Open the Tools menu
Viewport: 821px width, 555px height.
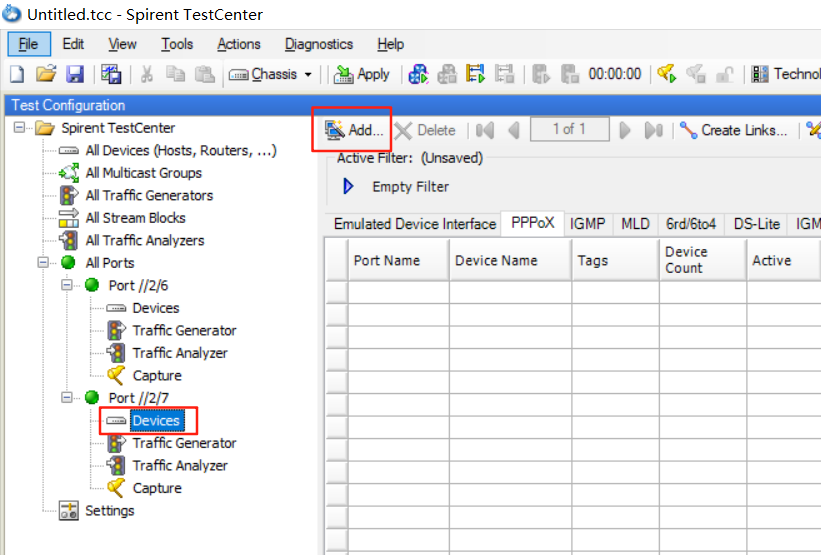pos(177,44)
